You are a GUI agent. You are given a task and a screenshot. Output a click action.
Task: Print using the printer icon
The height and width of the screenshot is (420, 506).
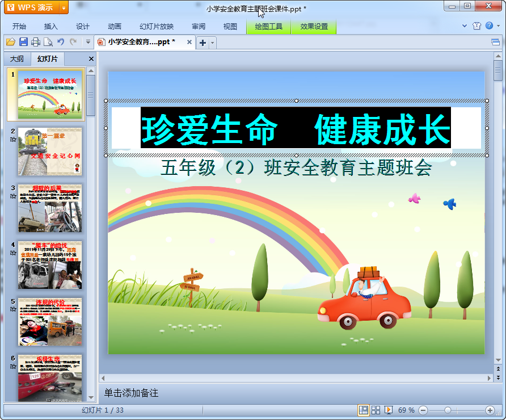[x=36, y=41]
